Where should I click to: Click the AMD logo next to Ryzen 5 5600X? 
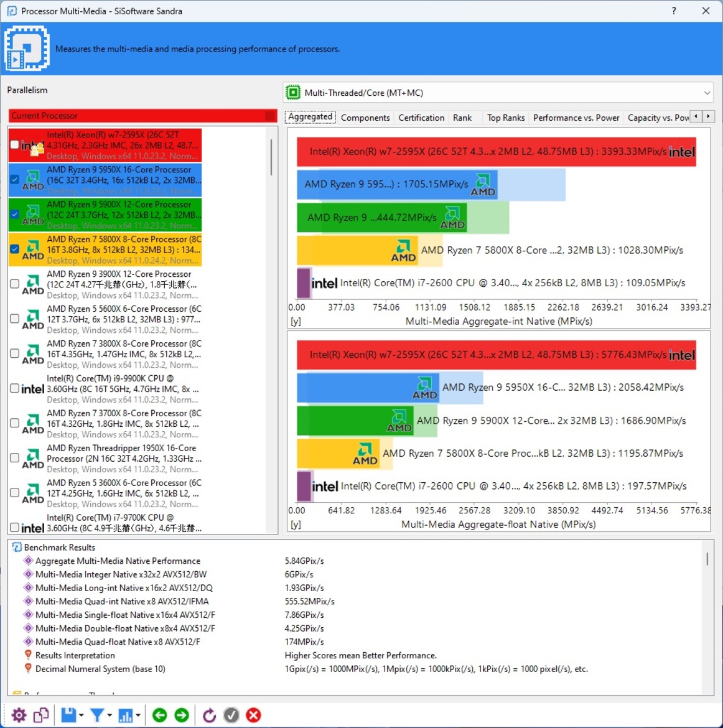pos(33,319)
